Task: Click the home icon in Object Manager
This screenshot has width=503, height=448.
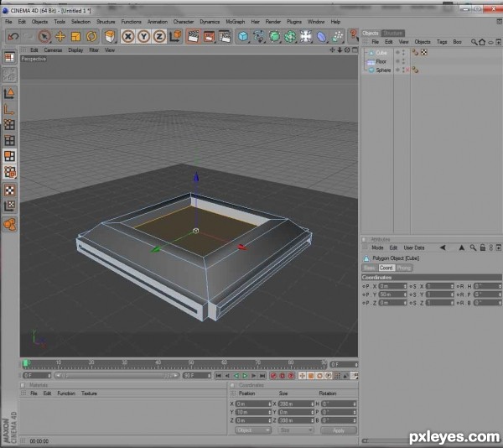Action: [482, 42]
